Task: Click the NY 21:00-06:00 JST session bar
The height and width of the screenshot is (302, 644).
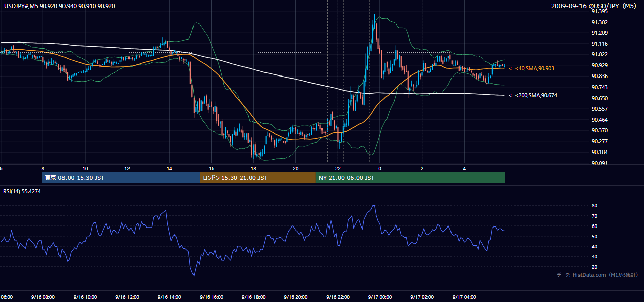Action: pos(411,178)
